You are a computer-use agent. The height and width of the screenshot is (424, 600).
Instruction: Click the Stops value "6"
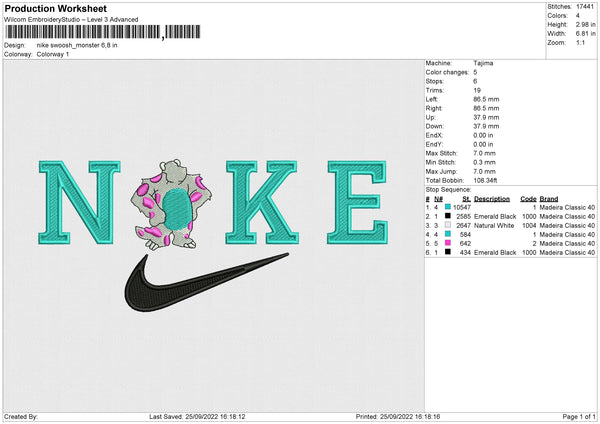[475, 82]
